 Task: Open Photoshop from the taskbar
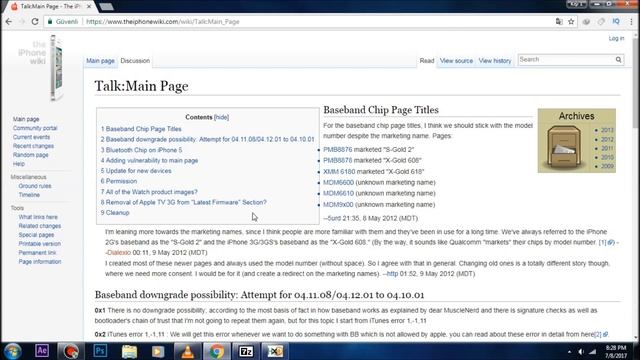[100, 351]
